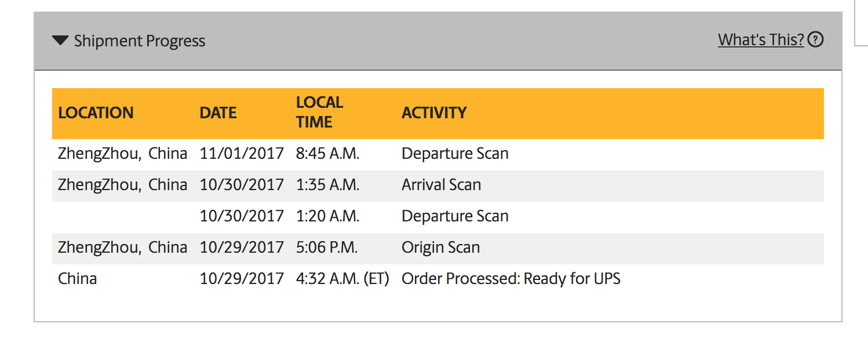Click the ACTIVITY column header
This screenshot has height=342, width=868.
pyautogui.click(x=434, y=112)
